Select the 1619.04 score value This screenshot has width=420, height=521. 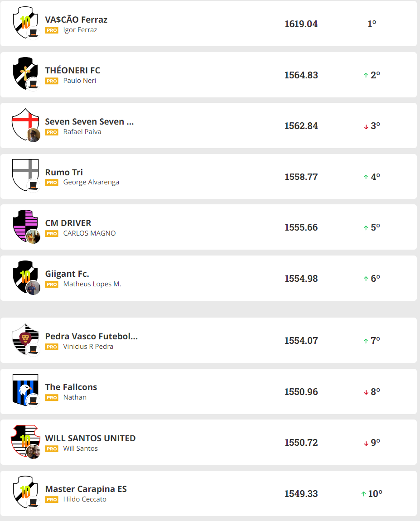[301, 24]
